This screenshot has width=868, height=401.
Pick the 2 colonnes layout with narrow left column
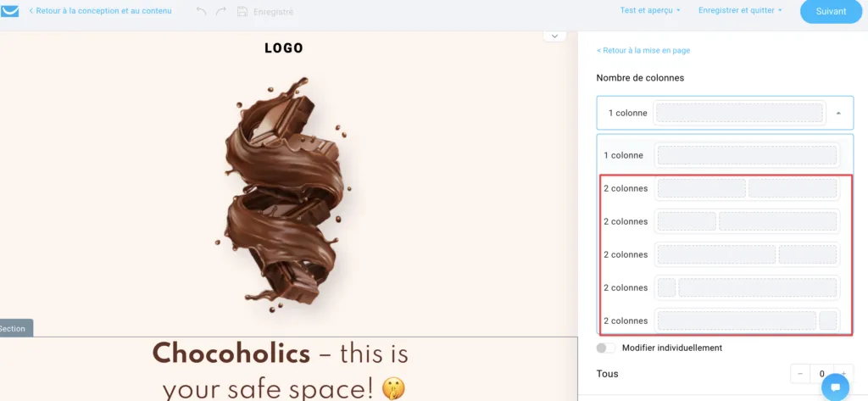721,221
